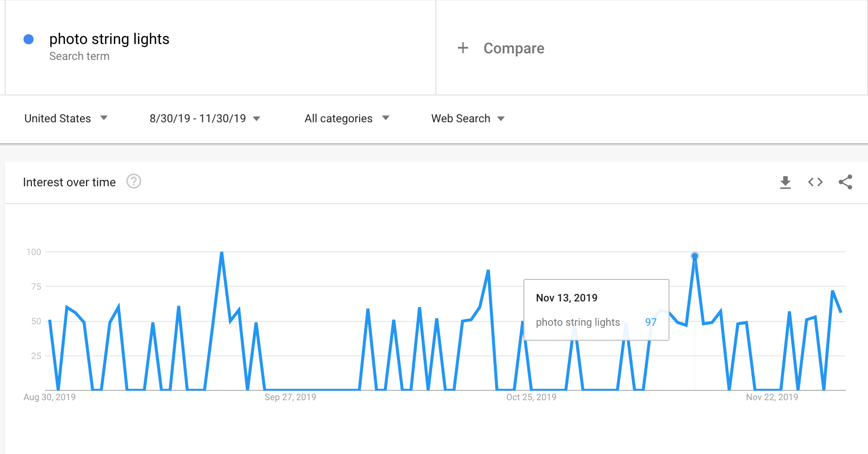Download the interest over time data
Viewport: 868px width, 454px height.
click(x=785, y=182)
